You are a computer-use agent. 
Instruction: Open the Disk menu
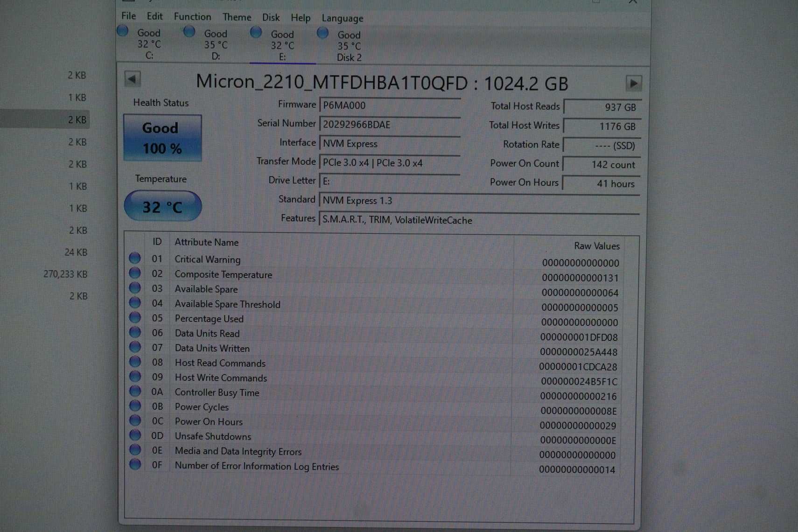(x=271, y=18)
